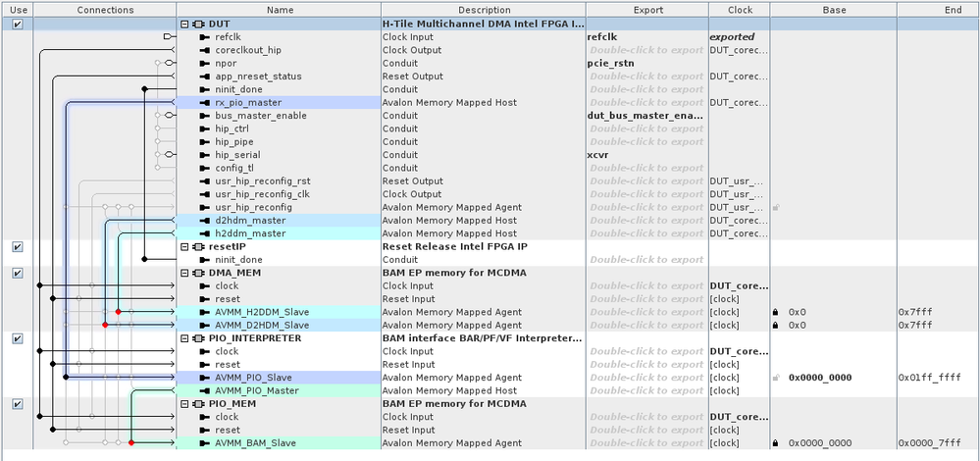Toggle the open lock icon for AVMM_PIO_Slave
The image size is (980, 461).
coord(776,378)
